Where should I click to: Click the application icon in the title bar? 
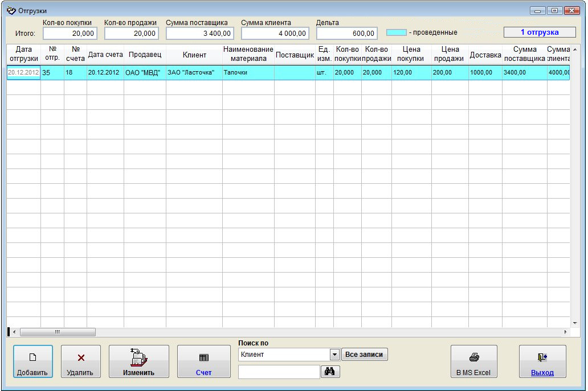click(11, 10)
